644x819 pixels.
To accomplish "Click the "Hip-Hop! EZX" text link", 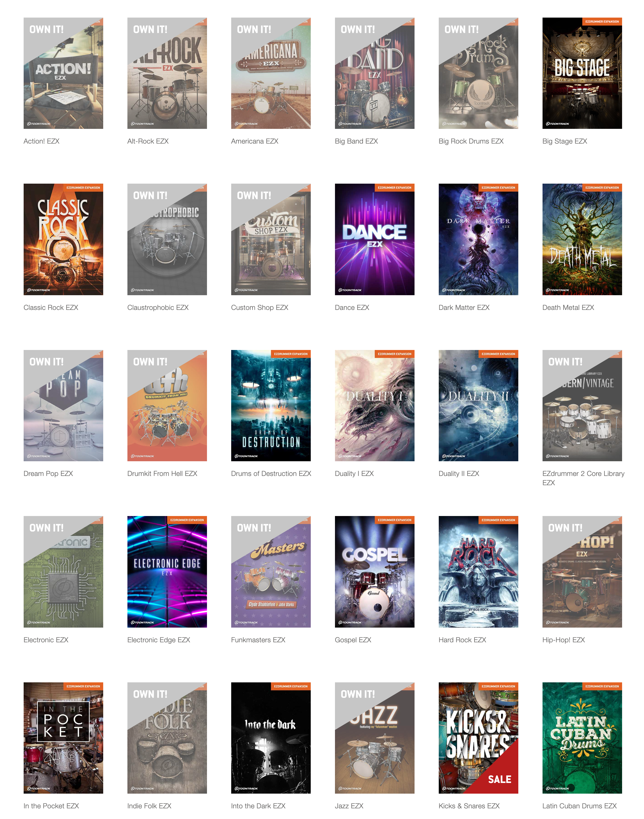I will coord(563,640).
